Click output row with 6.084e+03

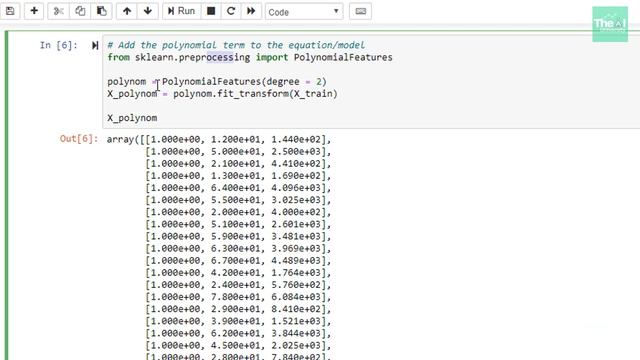[x=238, y=297]
